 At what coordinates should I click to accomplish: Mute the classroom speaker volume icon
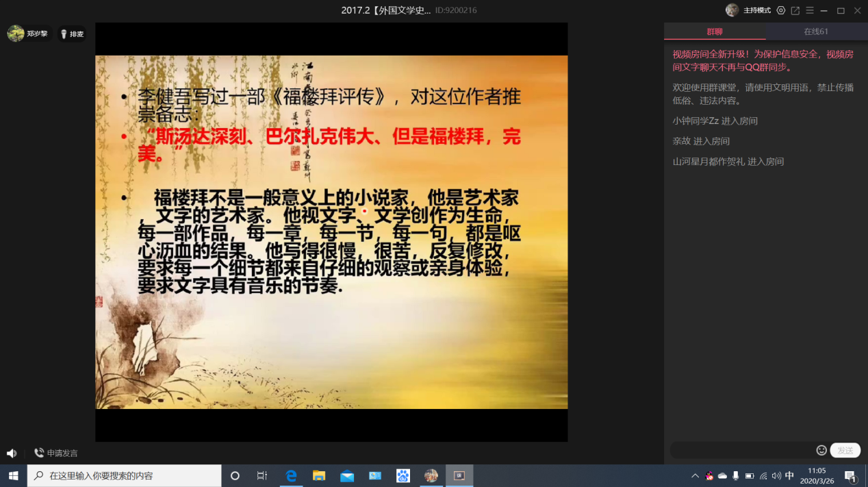click(12, 453)
